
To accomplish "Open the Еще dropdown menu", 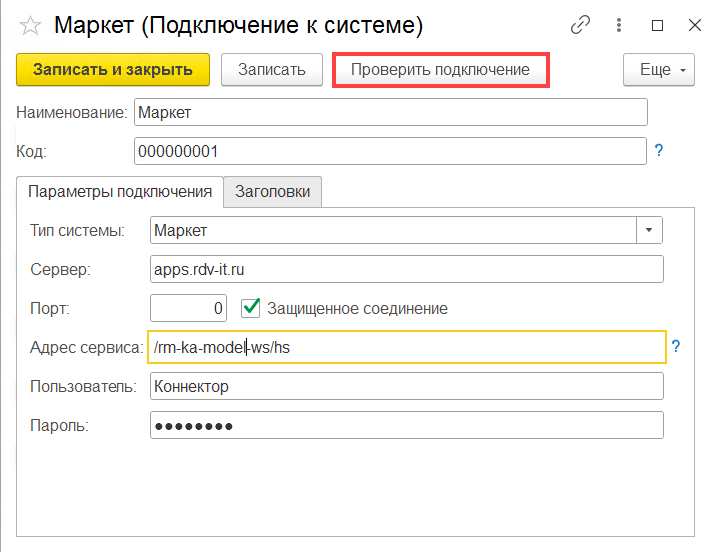I will [x=658, y=70].
